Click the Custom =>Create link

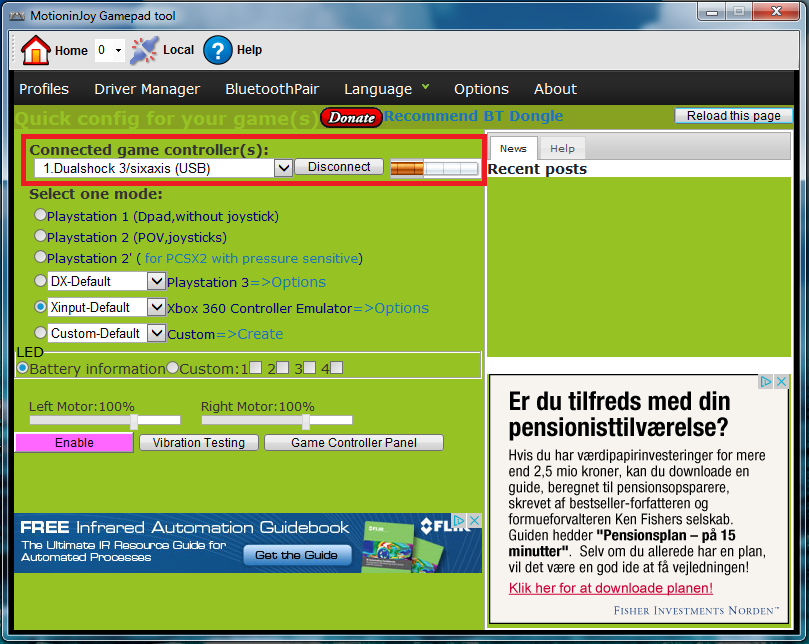click(x=249, y=334)
